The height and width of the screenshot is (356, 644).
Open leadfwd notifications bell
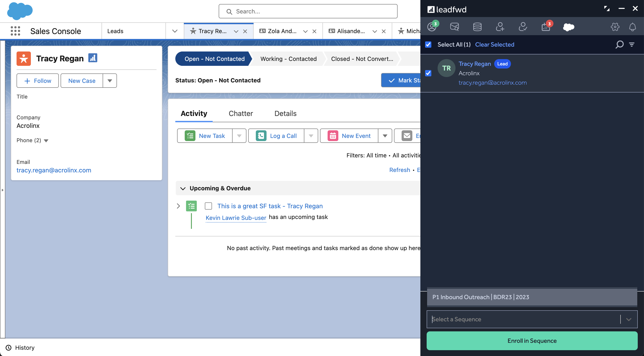pos(633,27)
